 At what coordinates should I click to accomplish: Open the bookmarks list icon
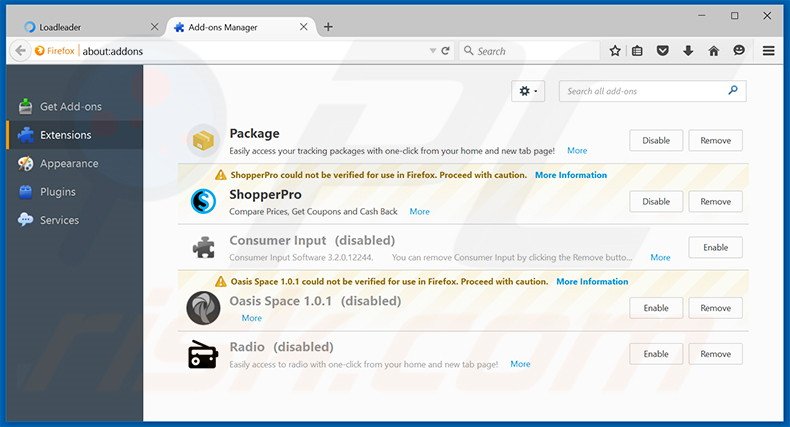pyautogui.click(x=639, y=51)
